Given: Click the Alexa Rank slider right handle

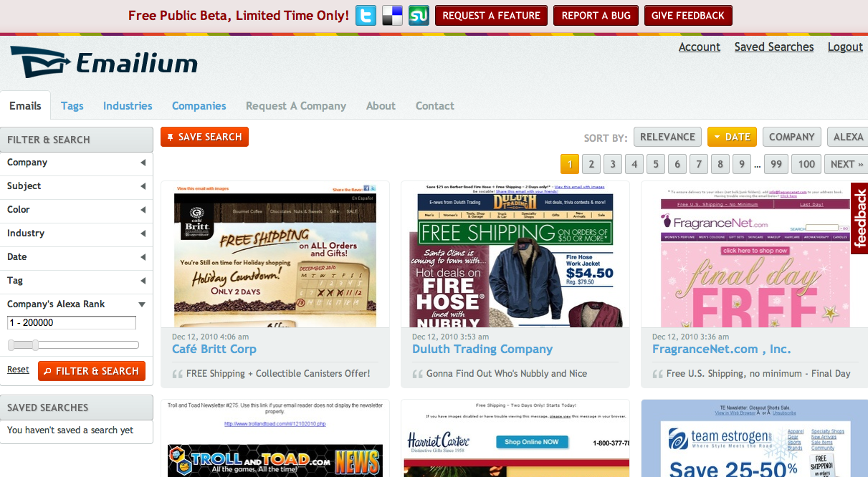Looking at the screenshot, I should click(x=35, y=345).
